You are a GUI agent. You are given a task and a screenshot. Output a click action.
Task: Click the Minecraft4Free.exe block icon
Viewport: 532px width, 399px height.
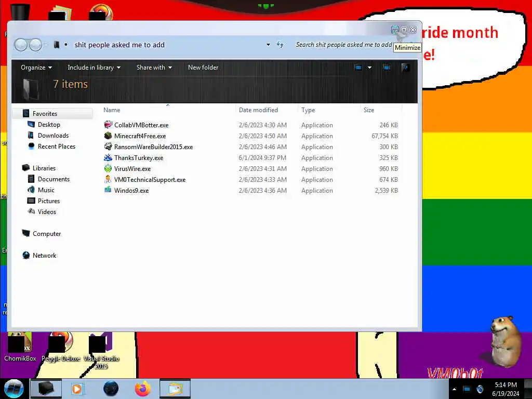pos(108,136)
